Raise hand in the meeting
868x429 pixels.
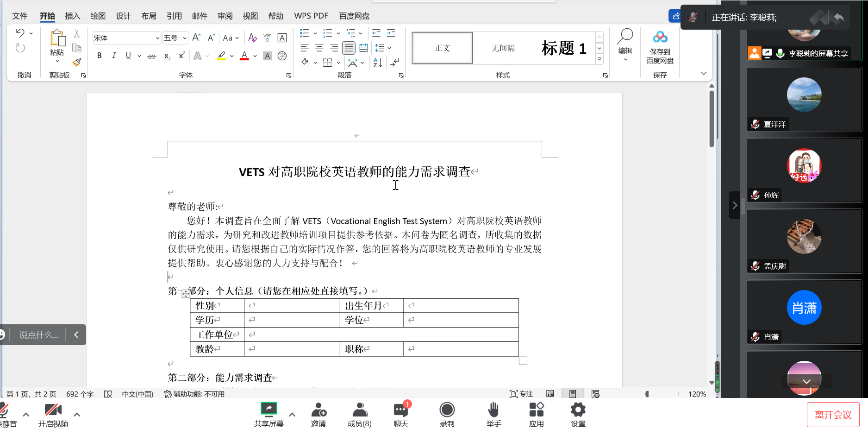click(x=493, y=414)
